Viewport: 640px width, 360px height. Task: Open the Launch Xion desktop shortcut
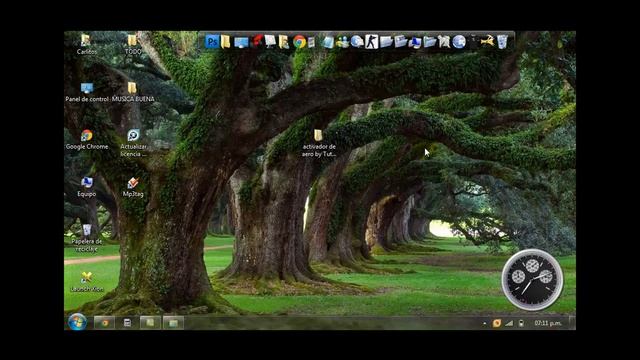click(x=87, y=282)
